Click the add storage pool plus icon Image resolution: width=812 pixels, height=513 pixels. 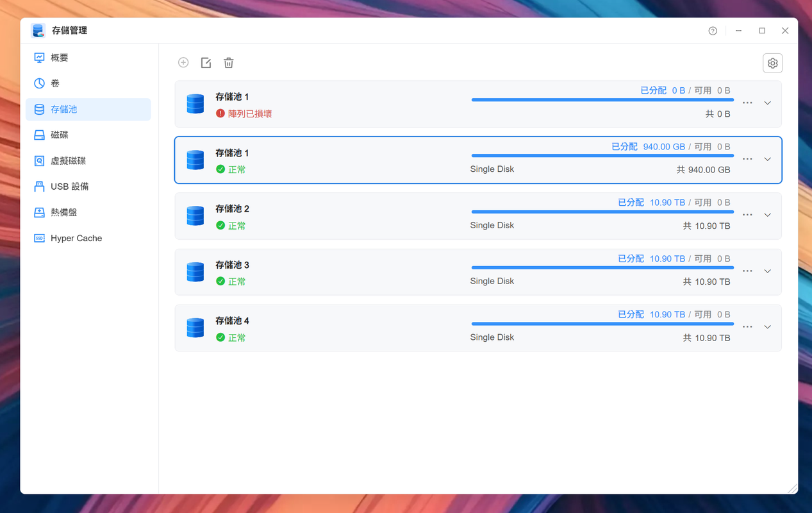183,62
